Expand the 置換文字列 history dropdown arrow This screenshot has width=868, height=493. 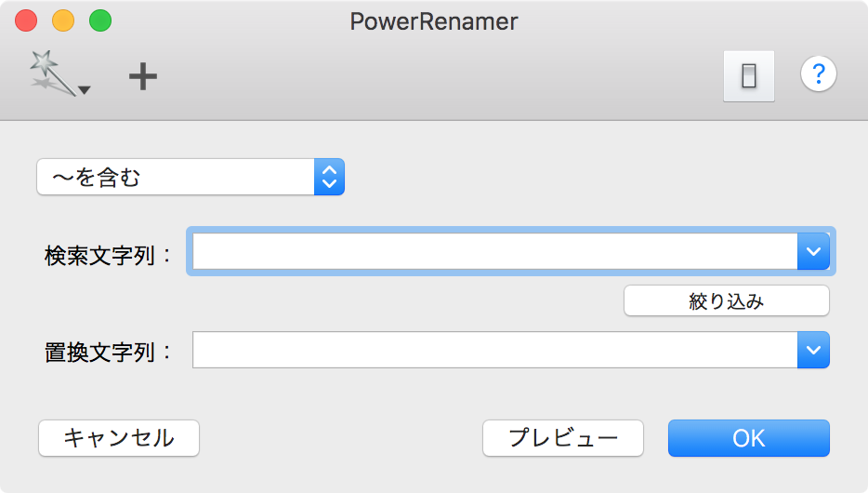(813, 351)
